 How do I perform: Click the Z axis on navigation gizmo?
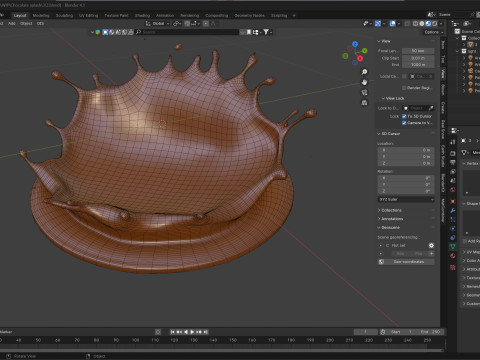355,44
